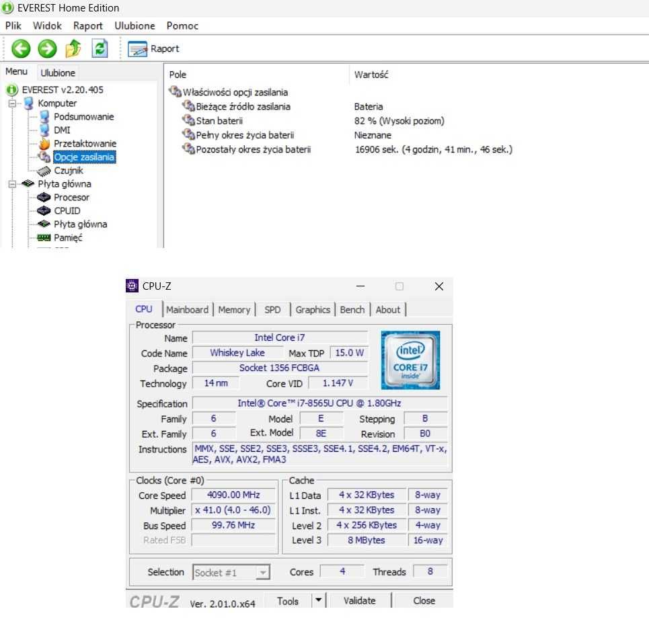Open the Płyta główna child entry
The width and height of the screenshot is (649, 644).
tap(80, 224)
